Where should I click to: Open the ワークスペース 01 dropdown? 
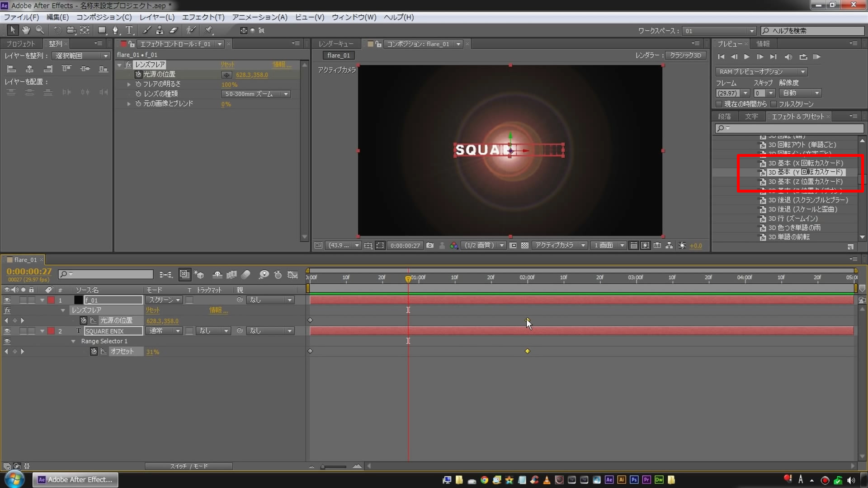point(719,31)
